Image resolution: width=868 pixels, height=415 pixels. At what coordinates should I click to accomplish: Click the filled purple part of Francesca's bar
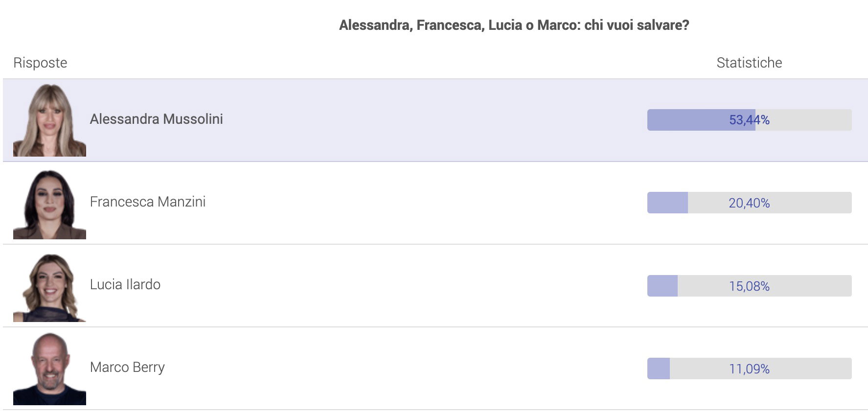click(667, 203)
